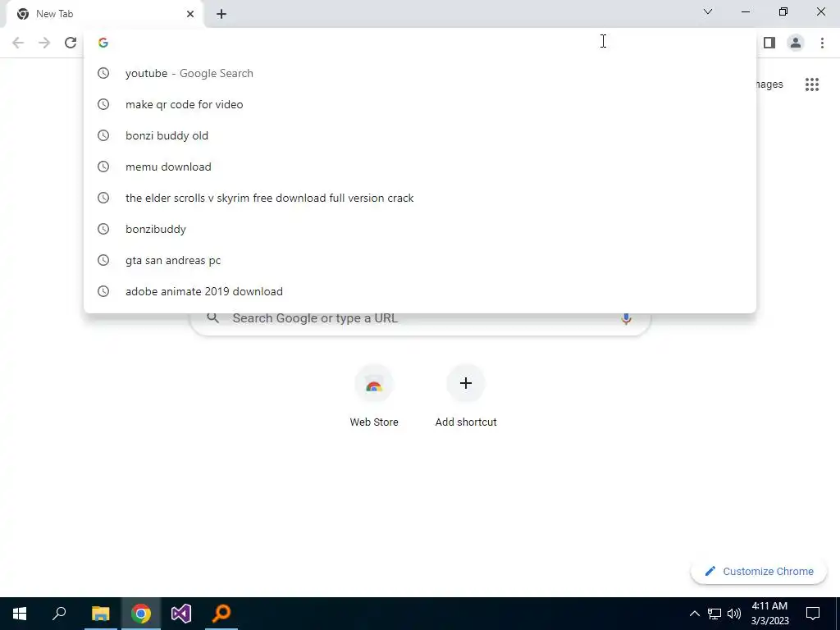Viewport: 840px width, 630px height.
Task: Click the Google logo in the address bar
Action: point(103,43)
